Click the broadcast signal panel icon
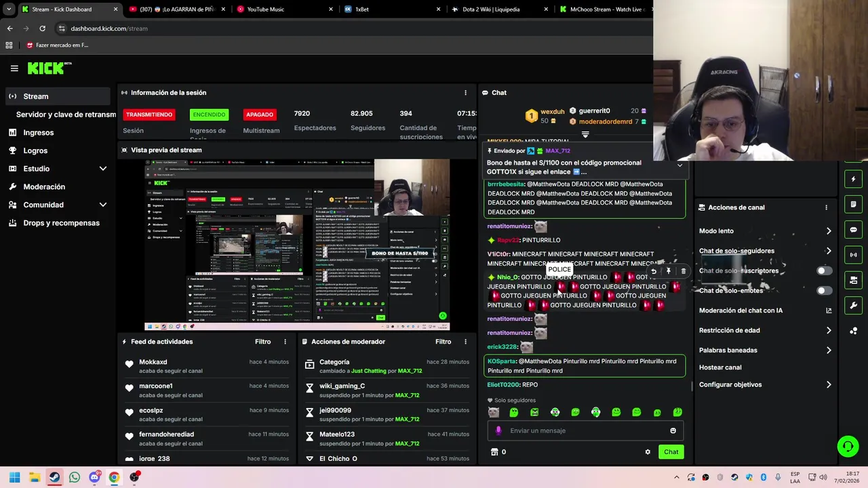The image size is (868, 488). [853, 255]
